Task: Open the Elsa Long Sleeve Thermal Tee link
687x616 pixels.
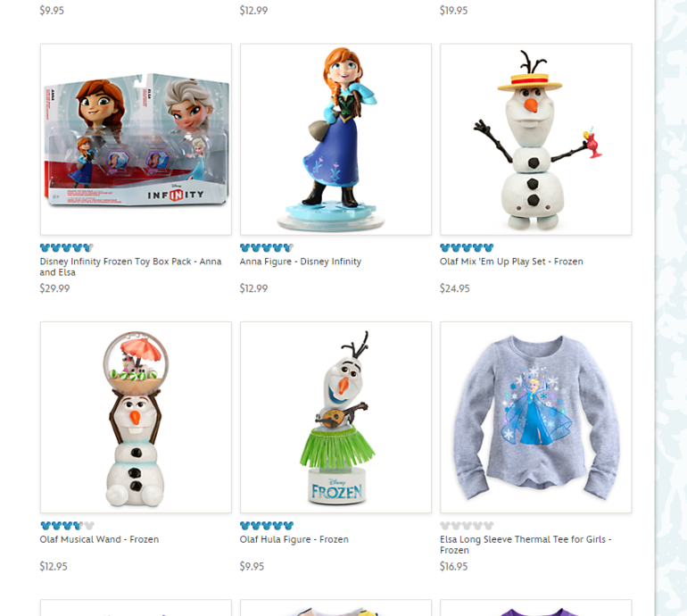Action: 526,545
